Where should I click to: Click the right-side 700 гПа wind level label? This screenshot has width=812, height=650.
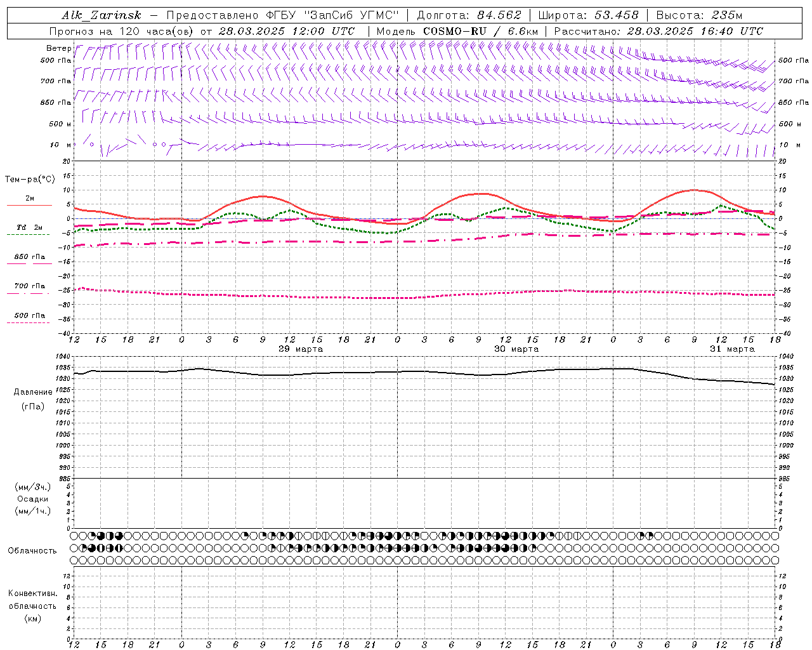794,81
